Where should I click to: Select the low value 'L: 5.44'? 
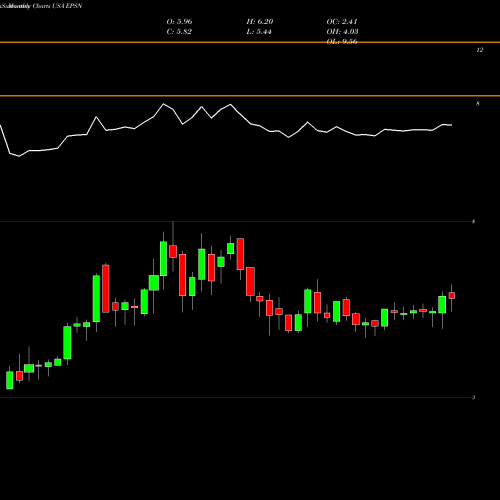tap(259, 32)
